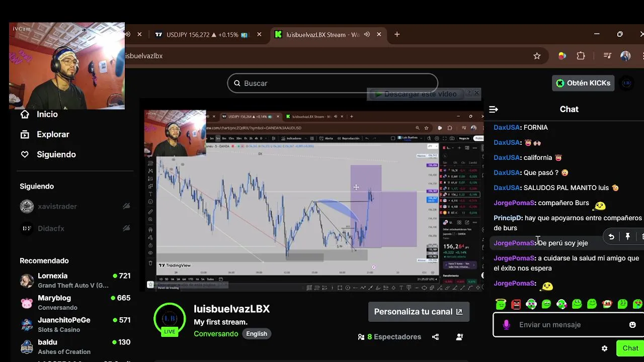Click the luisbuelvazLBX channel name
Viewport: 644px width, 362px height.
tap(232, 309)
